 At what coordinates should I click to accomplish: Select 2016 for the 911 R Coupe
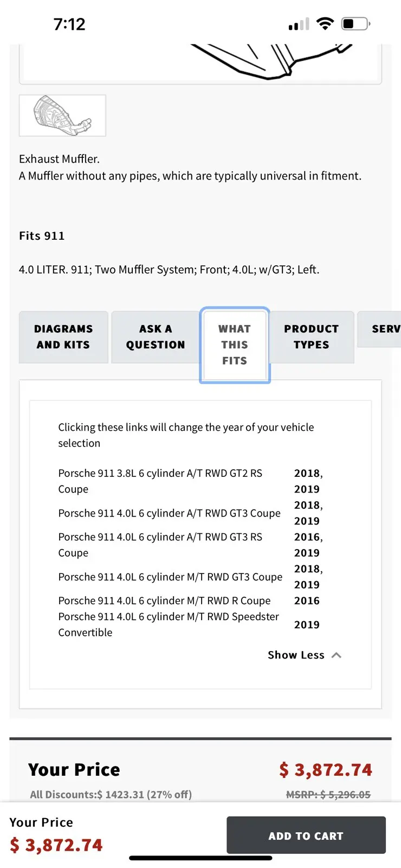pyautogui.click(x=307, y=601)
